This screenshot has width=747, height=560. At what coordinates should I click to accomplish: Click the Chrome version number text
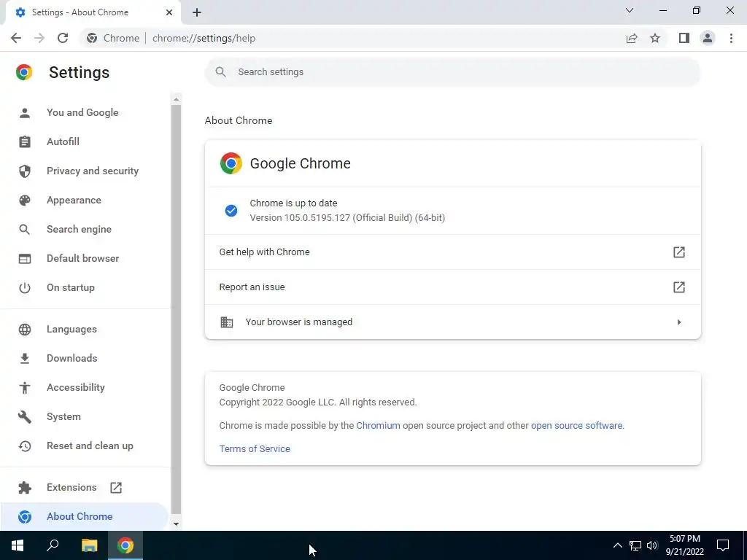click(347, 218)
